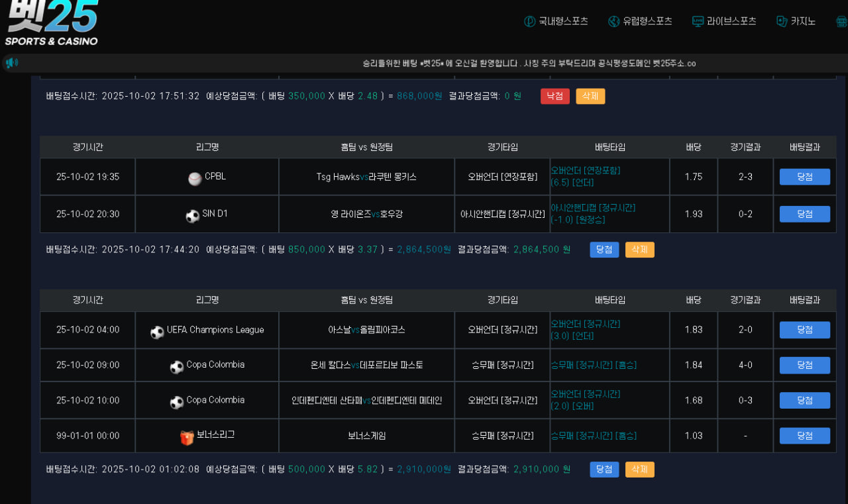848x504 pixels.
Task: Click the Copa Colombia icon in the 09:00 row
Action: click(x=177, y=366)
